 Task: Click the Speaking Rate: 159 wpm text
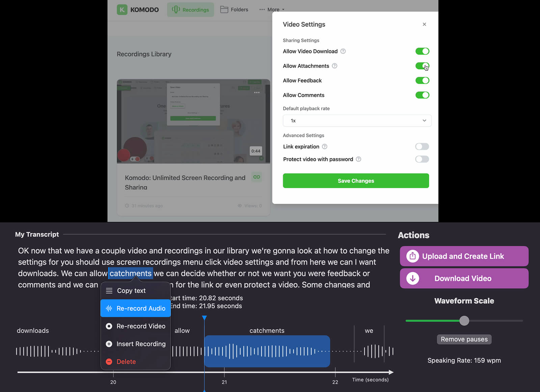(464, 361)
